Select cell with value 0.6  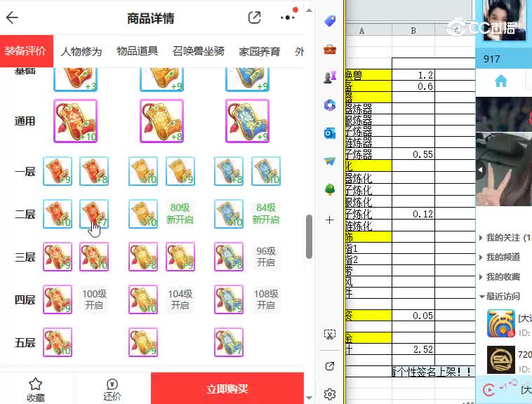coord(413,86)
